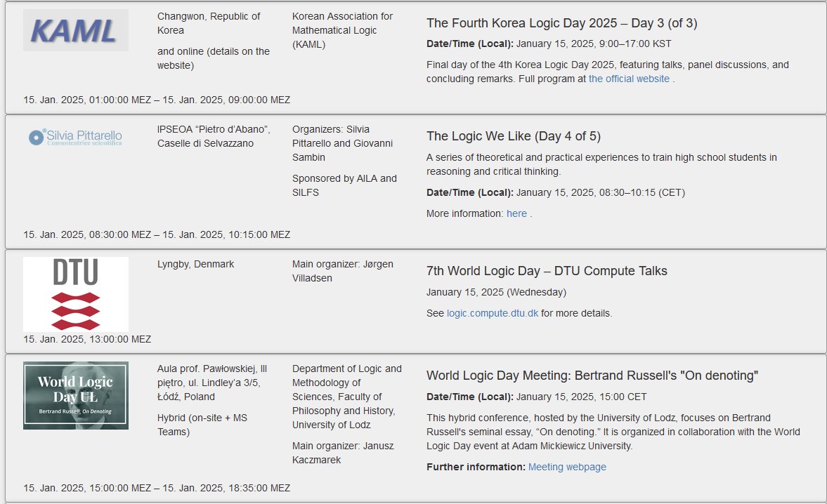
Task: Click 'January 15, 2025, 9:00–17:00 KST' time
Action: pos(593,44)
